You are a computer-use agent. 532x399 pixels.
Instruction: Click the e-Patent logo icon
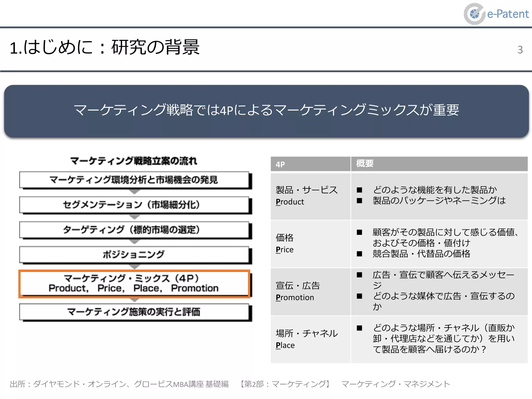coord(474,14)
